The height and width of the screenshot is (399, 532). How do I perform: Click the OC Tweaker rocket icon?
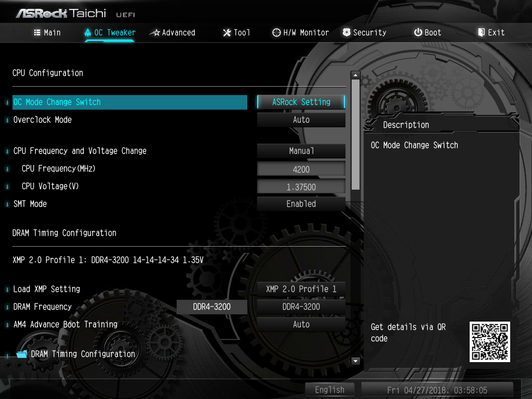(87, 33)
